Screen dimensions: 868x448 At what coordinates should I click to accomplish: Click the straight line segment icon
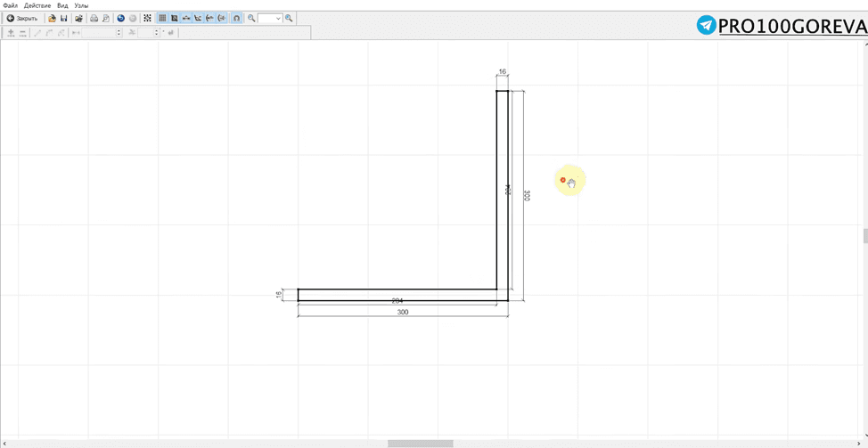point(37,33)
